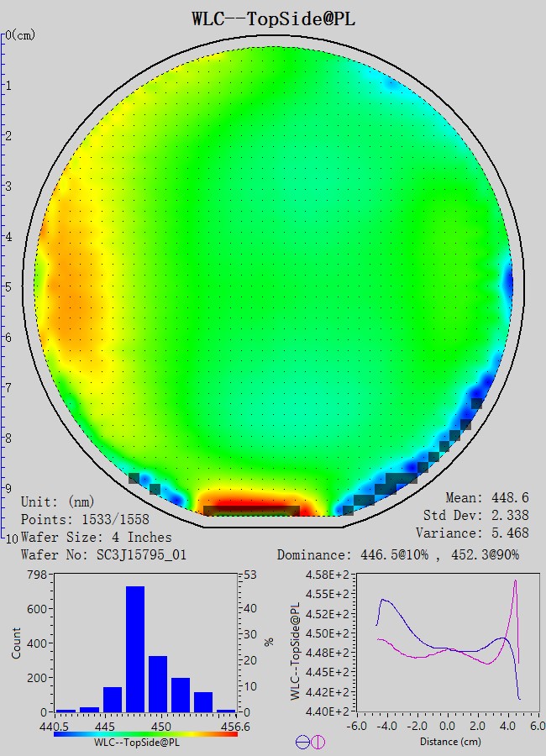The width and height of the screenshot is (546, 756).
Task: Click the dark blue spot on wafer's right edge
Action: click(x=507, y=278)
